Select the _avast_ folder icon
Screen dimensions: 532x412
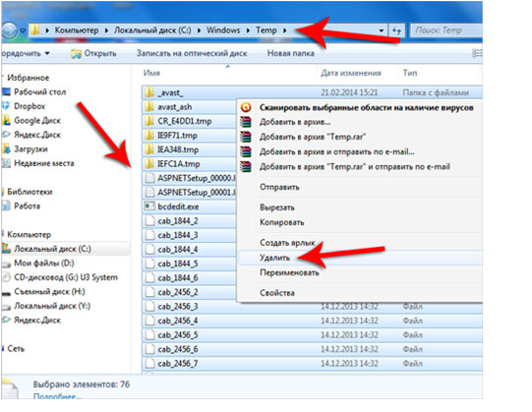[x=148, y=92]
